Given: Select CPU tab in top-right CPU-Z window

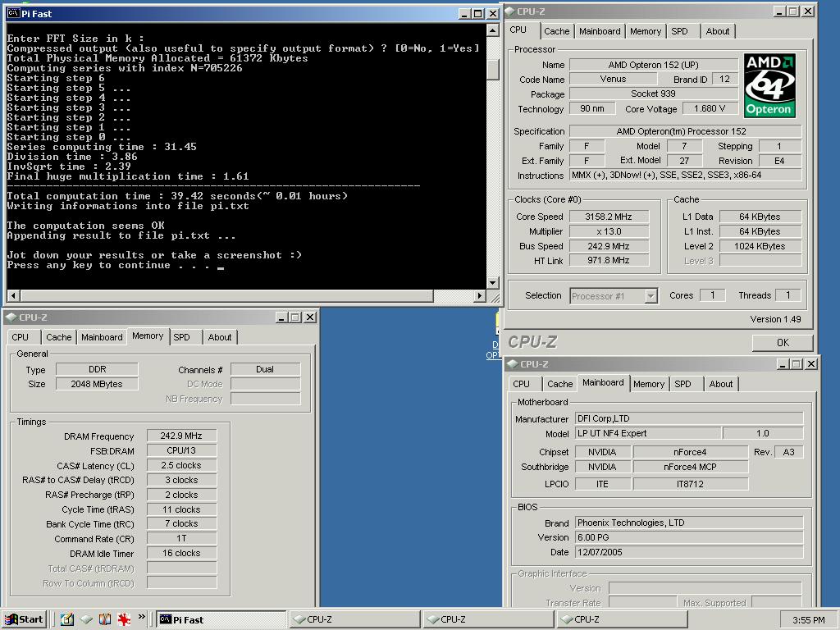Looking at the screenshot, I should click(x=518, y=30).
